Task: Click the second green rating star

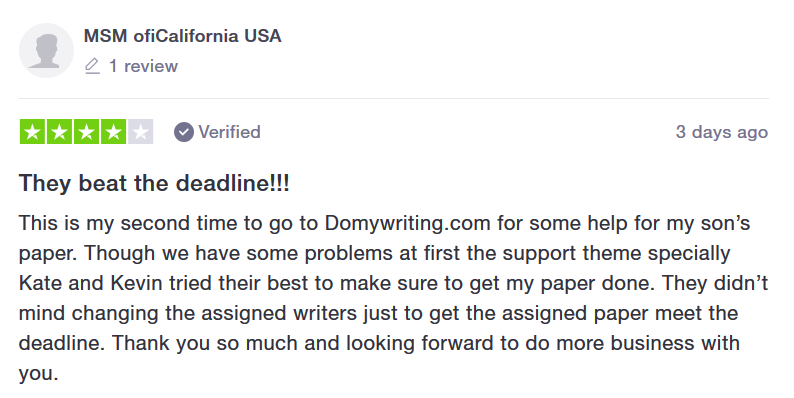Action: pos(59,132)
